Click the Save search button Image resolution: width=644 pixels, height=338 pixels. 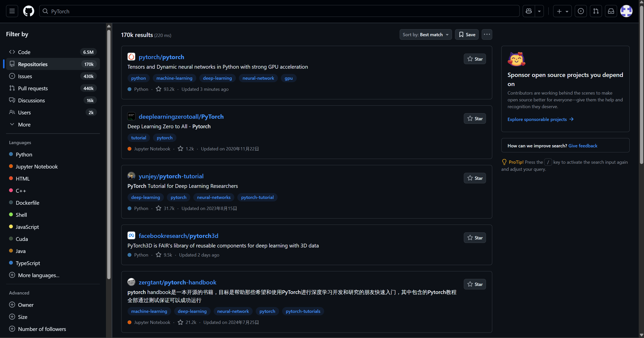[467, 34]
